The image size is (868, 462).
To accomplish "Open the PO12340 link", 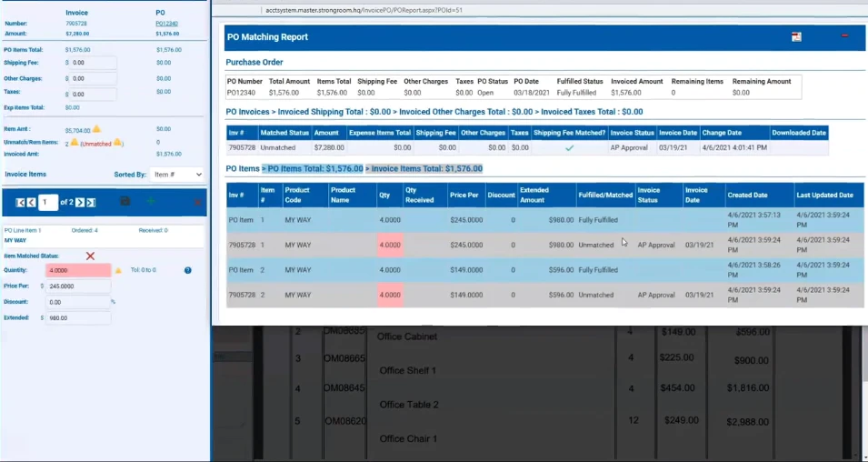I will (166, 24).
